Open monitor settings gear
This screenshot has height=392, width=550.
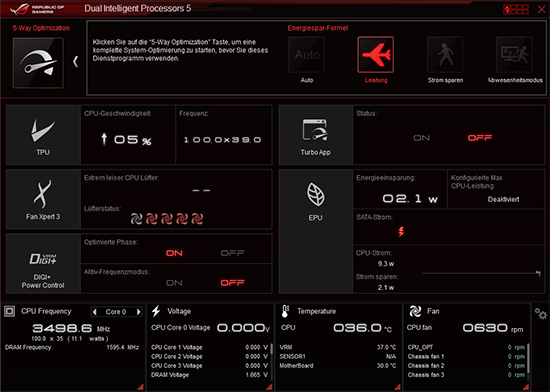pyautogui.click(x=541, y=313)
